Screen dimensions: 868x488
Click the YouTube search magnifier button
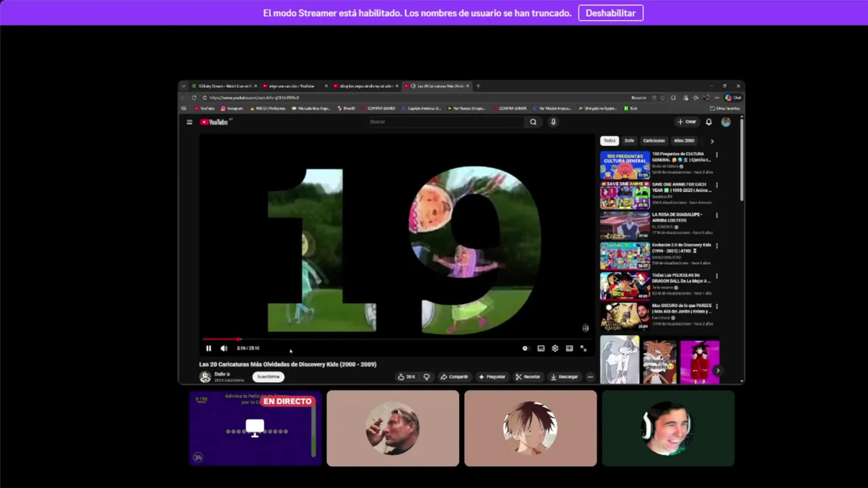(x=533, y=122)
